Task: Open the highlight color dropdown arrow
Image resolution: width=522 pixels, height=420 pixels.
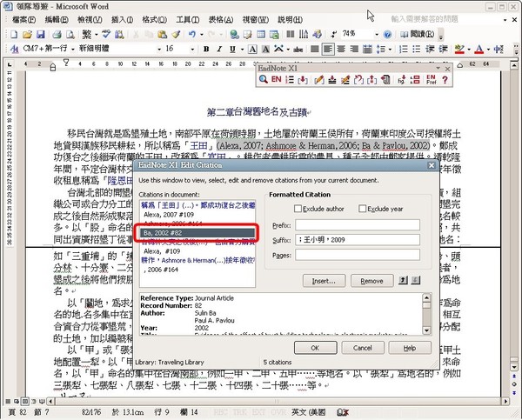Action: 469,50
